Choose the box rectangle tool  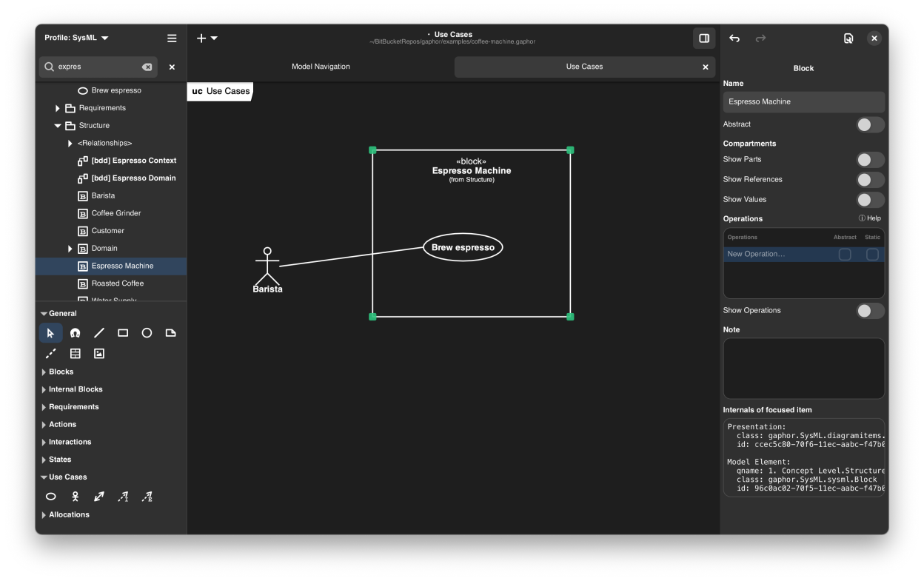tap(123, 333)
